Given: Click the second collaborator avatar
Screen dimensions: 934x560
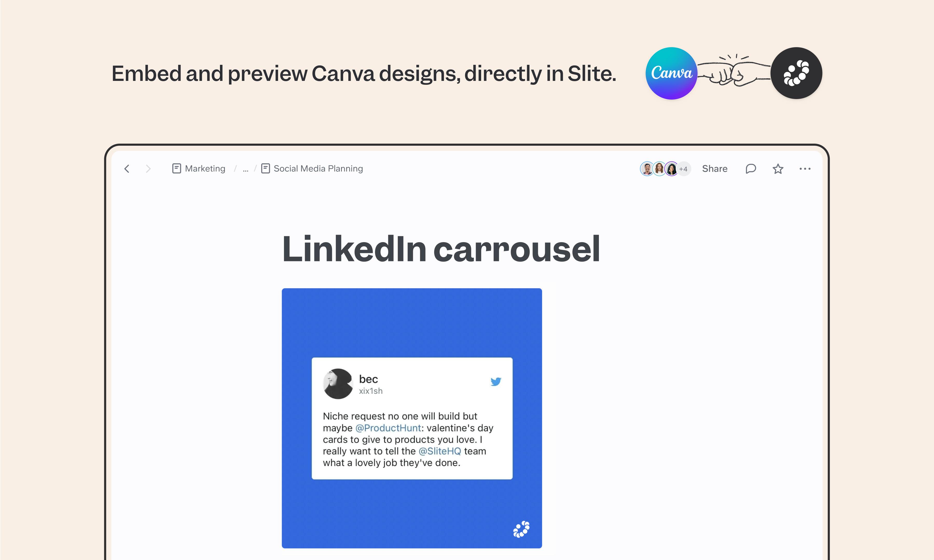Looking at the screenshot, I should click(x=659, y=169).
